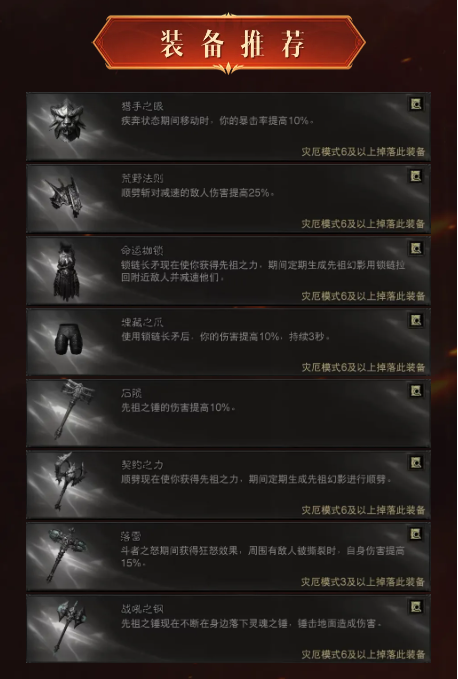This screenshot has height=679, width=458.
Task: Open details magnifier on 命运枷锁 row
Action: (416, 248)
